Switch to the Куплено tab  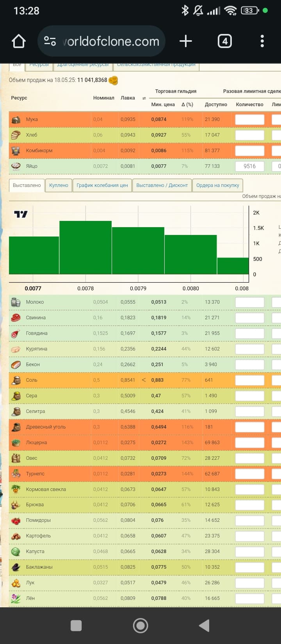59,185
